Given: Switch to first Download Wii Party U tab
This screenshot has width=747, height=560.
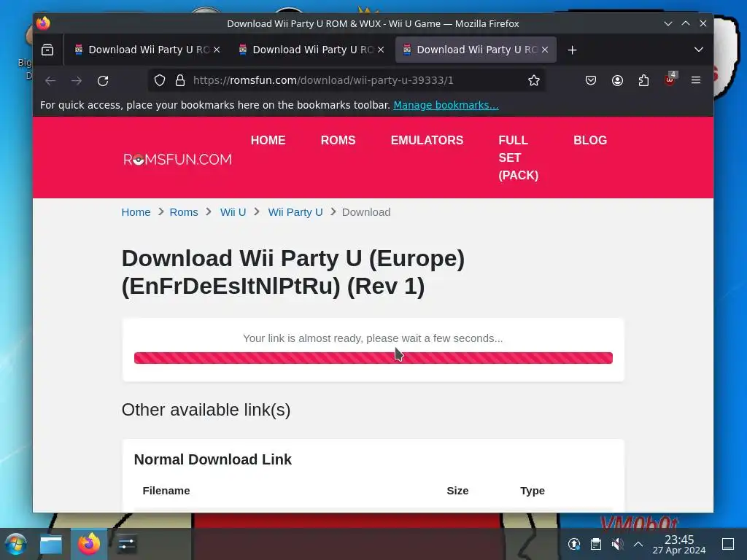Looking at the screenshot, I should click(147, 50).
